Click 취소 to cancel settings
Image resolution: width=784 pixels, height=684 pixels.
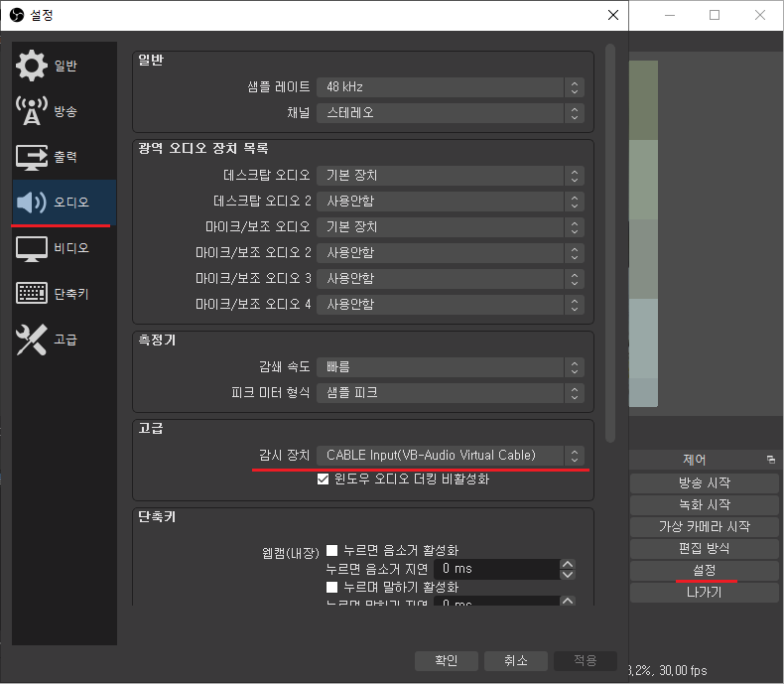[x=516, y=661]
